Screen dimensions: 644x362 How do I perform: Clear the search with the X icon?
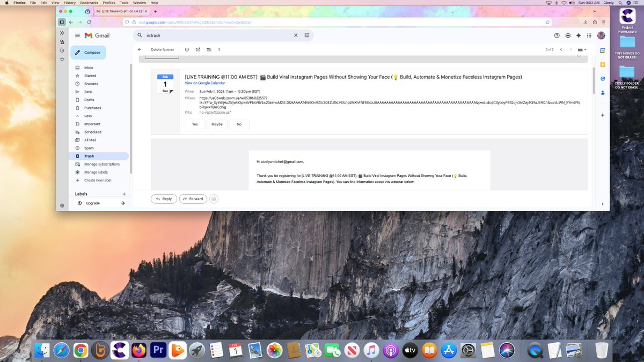[295, 35]
